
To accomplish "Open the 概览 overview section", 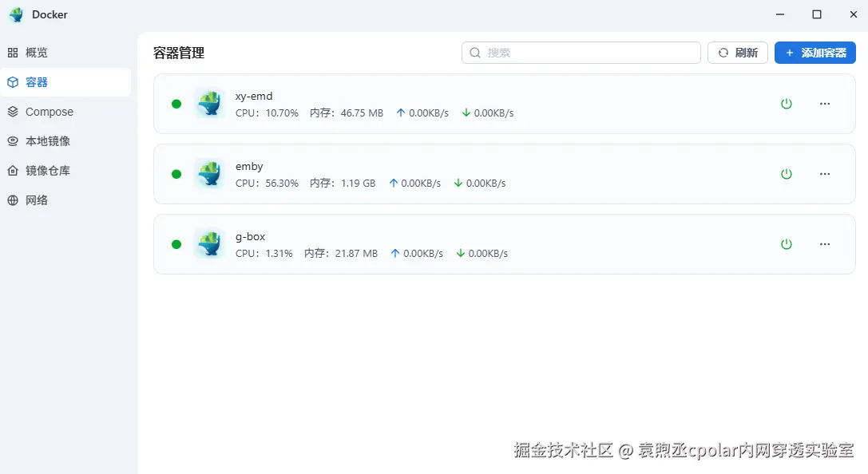I will (x=65, y=53).
